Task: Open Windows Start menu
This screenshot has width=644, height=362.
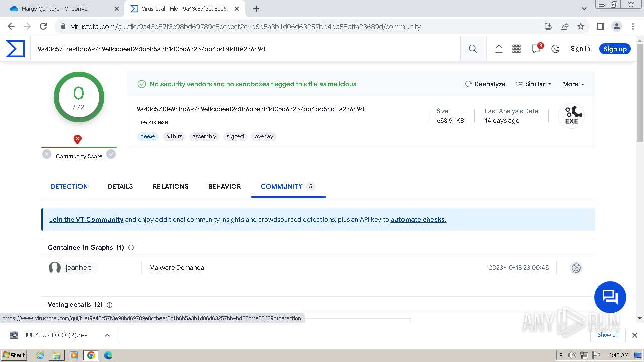Action: pos(14,355)
